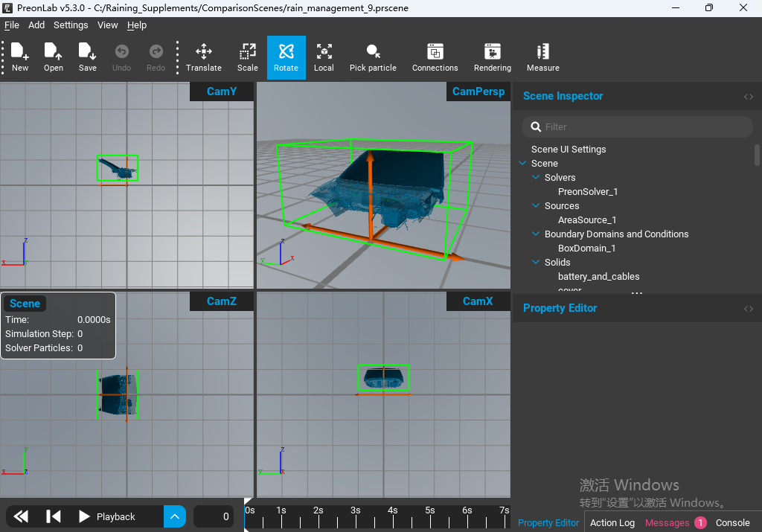Open the Connections editor
Screen dimensions: 762x532
pyautogui.click(x=435, y=57)
